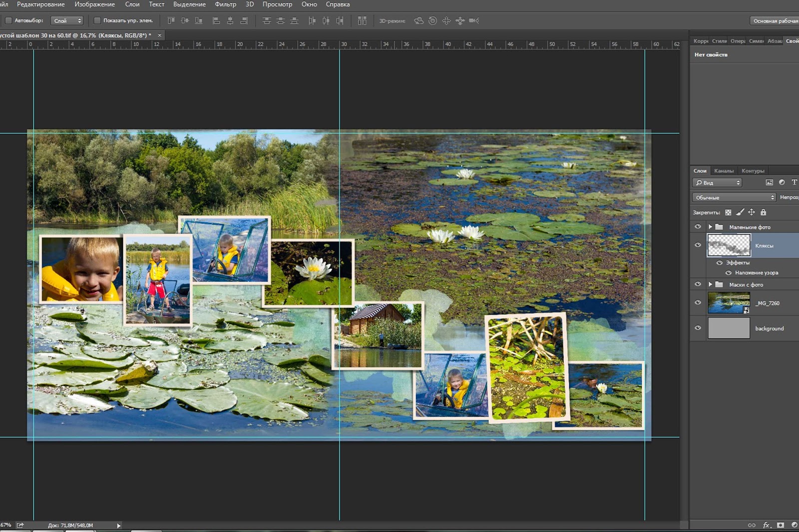Viewport: 799px width, 532px height.
Task: Click the pixel layer filter icon
Action: pos(769,183)
